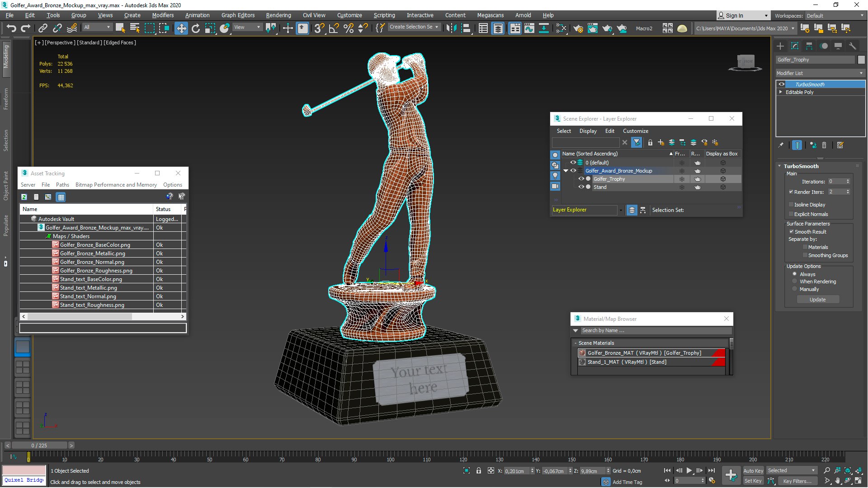Click the Mirror tool icon

tap(451, 28)
